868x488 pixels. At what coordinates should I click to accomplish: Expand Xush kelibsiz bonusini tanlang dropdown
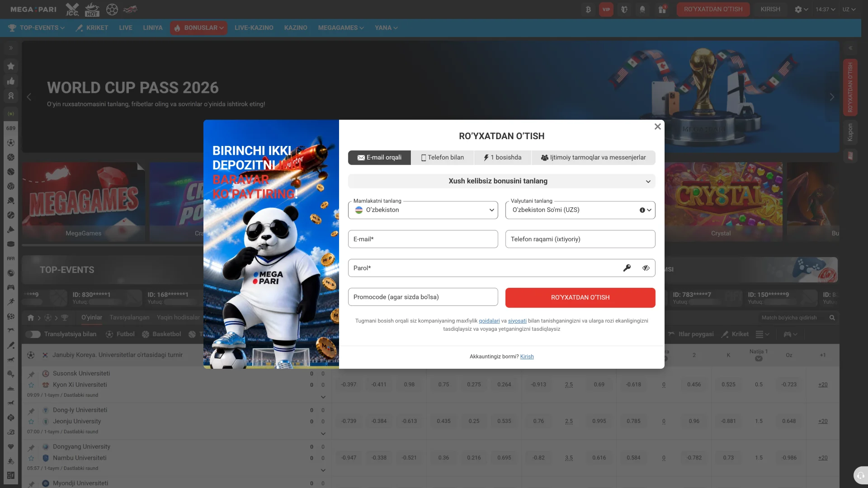point(502,181)
